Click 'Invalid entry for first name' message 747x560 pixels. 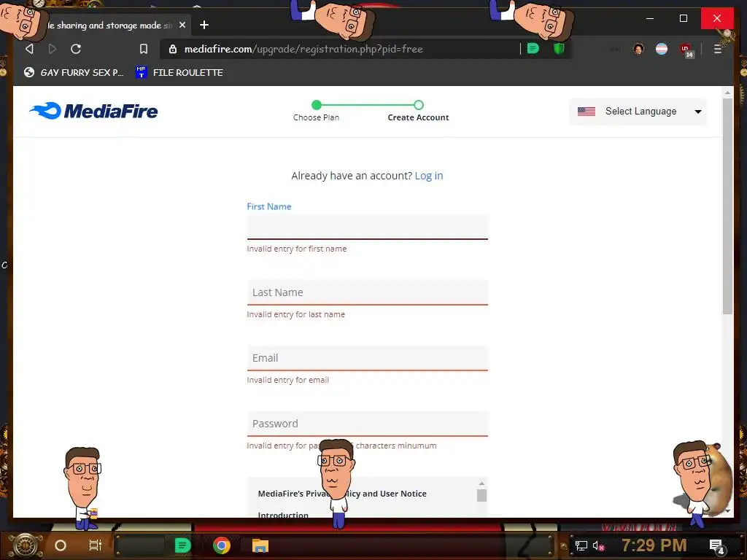pyautogui.click(x=297, y=249)
